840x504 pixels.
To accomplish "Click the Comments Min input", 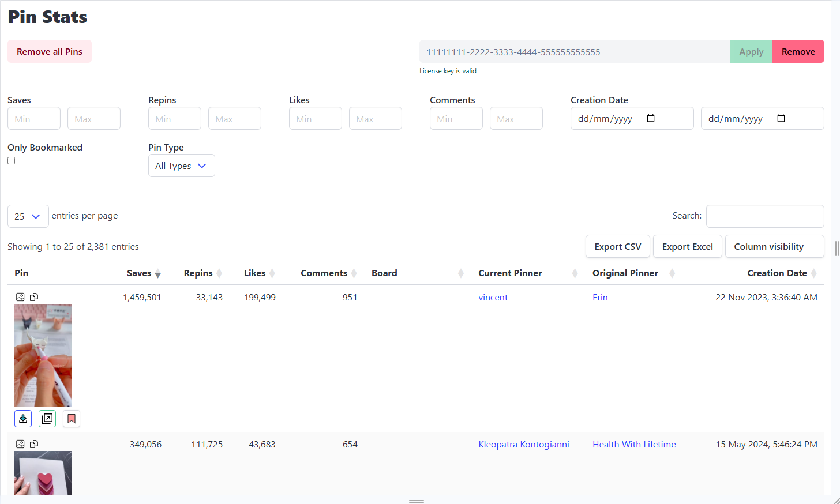I will point(456,118).
